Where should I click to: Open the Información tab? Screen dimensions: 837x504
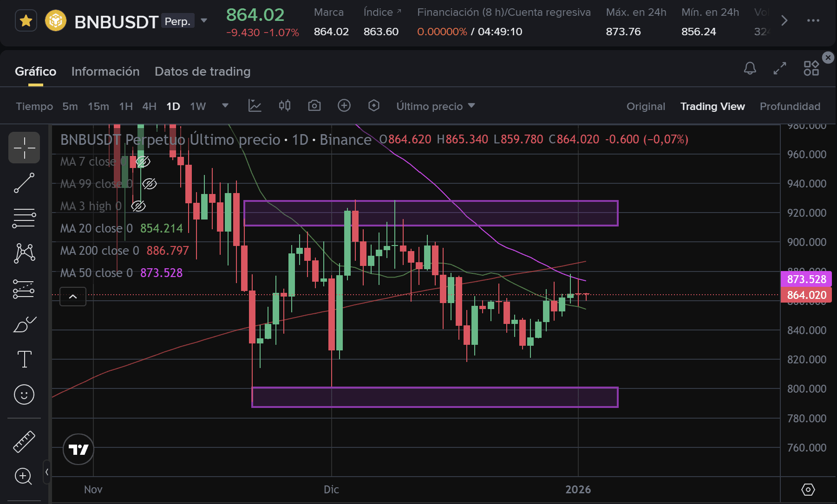pyautogui.click(x=105, y=71)
